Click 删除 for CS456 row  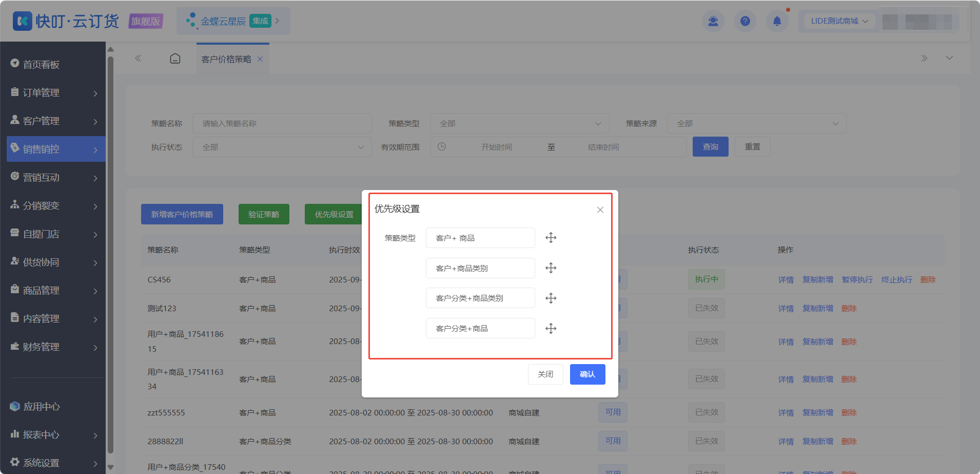pyautogui.click(x=928, y=280)
